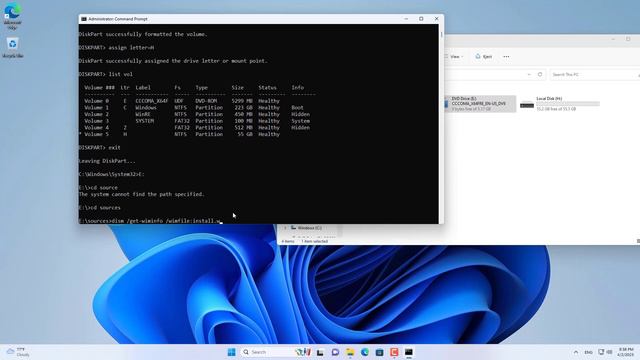Open the clock and date flyout
The height and width of the screenshot is (360, 640).
[x=626, y=352]
